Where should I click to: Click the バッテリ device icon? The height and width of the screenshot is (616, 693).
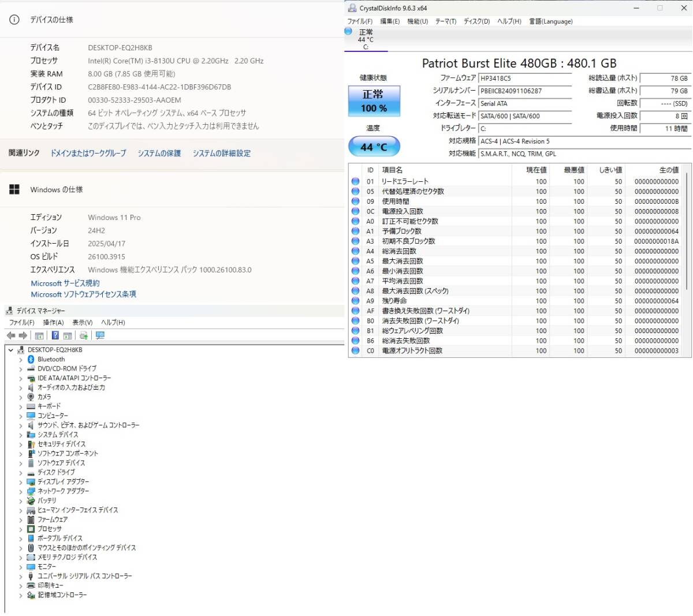[x=31, y=501]
